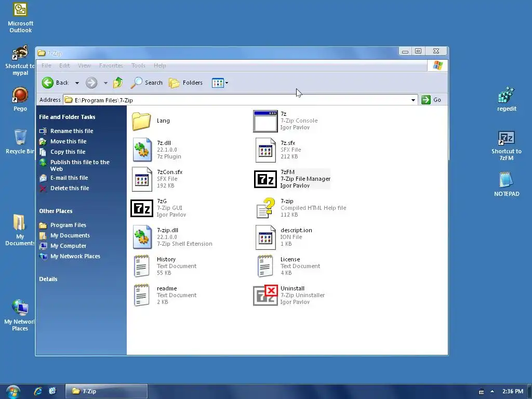Go up one folder level
The height and width of the screenshot is (399, 532).
(118, 83)
